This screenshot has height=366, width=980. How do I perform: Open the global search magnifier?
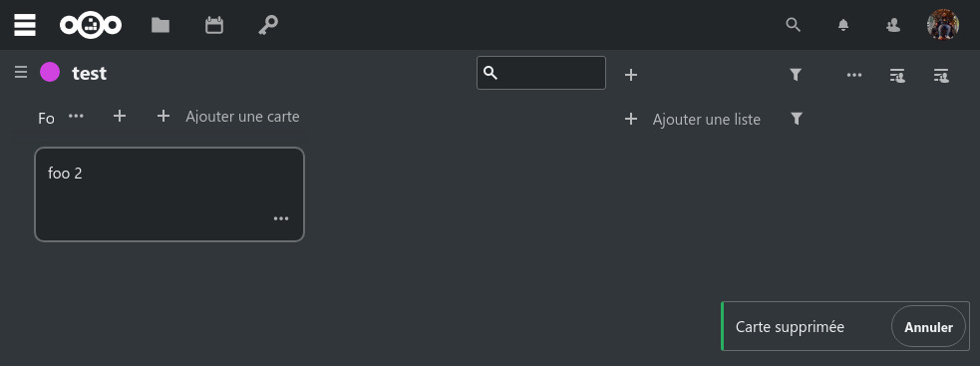pyautogui.click(x=794, y=25)
